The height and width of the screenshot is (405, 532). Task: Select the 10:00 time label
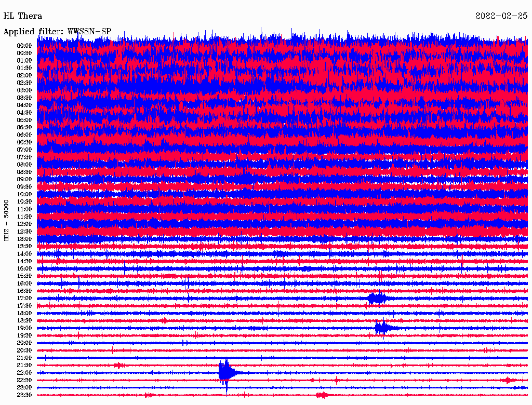coord(24,194)
